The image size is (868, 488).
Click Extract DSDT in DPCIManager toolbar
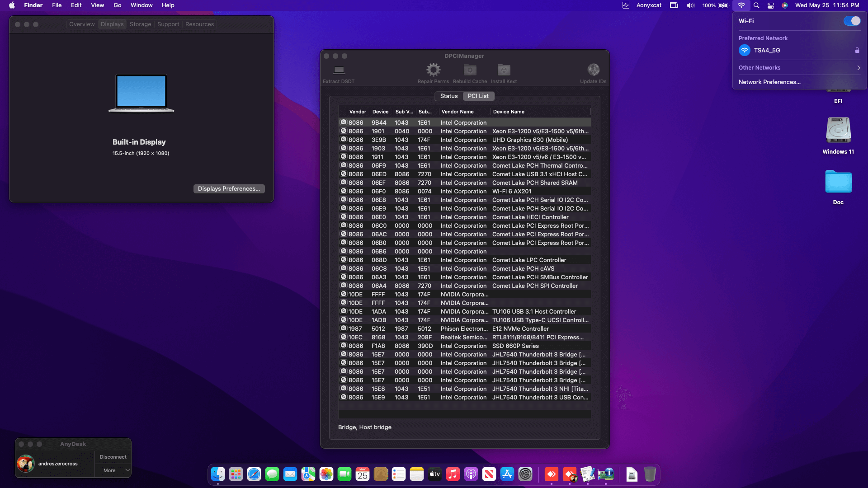click(x=339, y=74)
